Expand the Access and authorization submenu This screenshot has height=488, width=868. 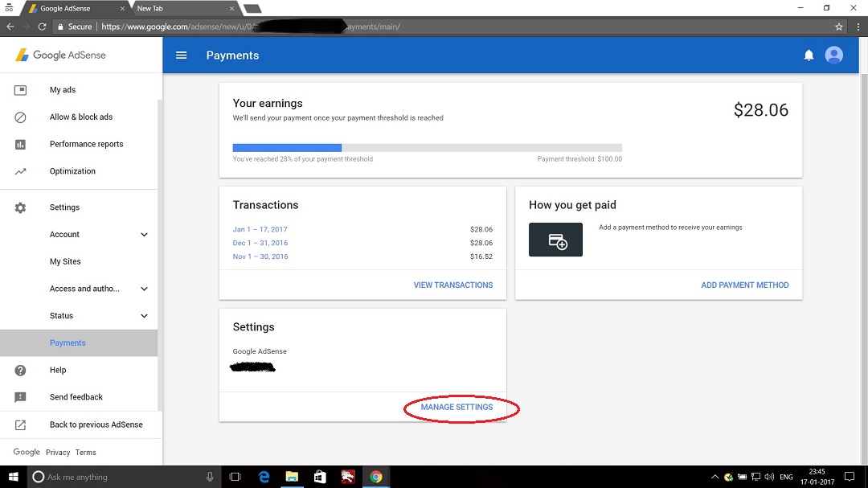click(144, 289)
